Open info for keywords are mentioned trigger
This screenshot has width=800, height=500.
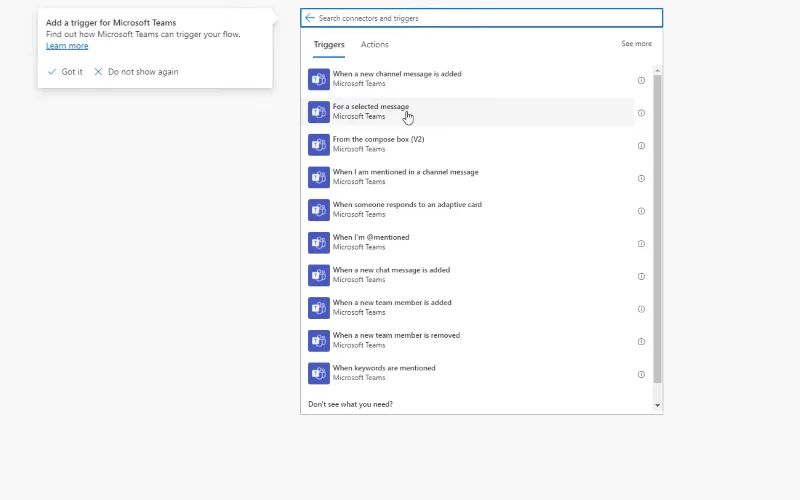[x=641, y=374]
